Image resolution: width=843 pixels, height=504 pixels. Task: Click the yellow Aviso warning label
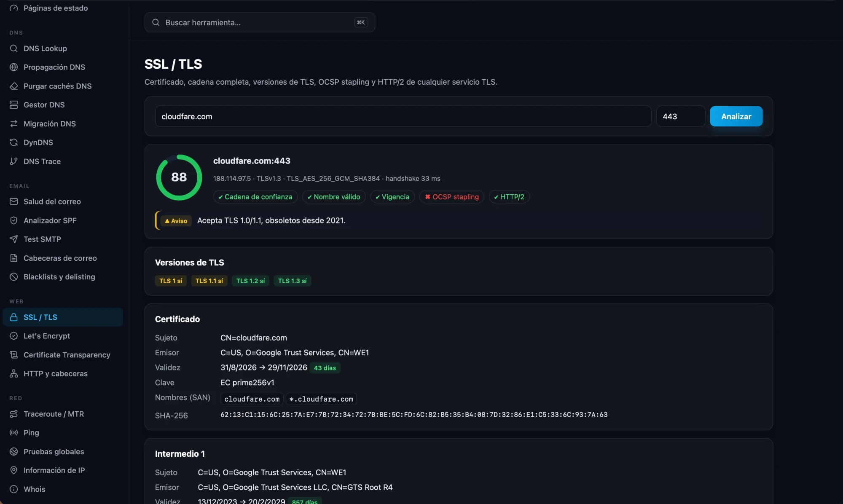tap(176, 221)
